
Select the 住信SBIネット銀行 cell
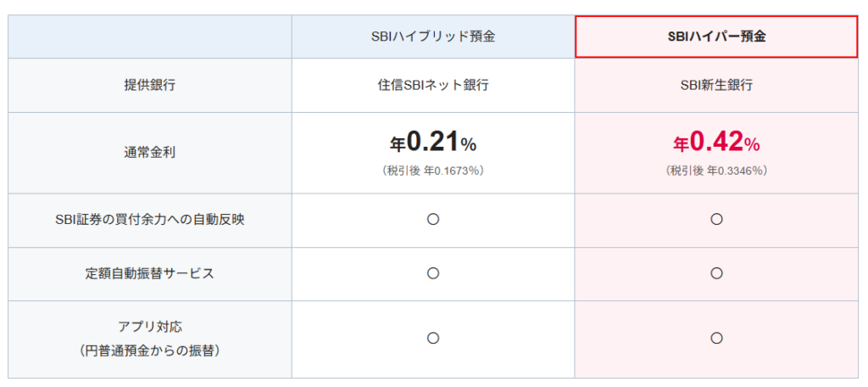(432, 85)
